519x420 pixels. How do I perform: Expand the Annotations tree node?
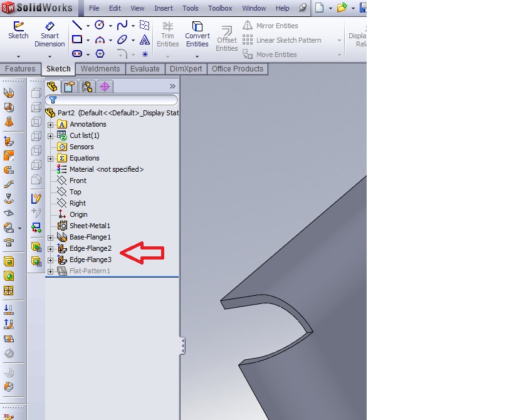pyautogui.click(x=50, y=125)
